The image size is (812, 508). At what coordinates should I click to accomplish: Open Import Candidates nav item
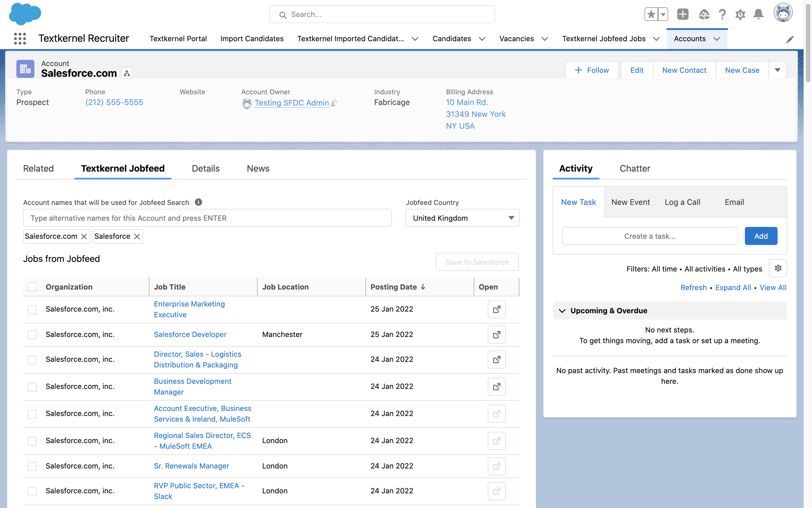pyautogui.click(x=252, y=39)
